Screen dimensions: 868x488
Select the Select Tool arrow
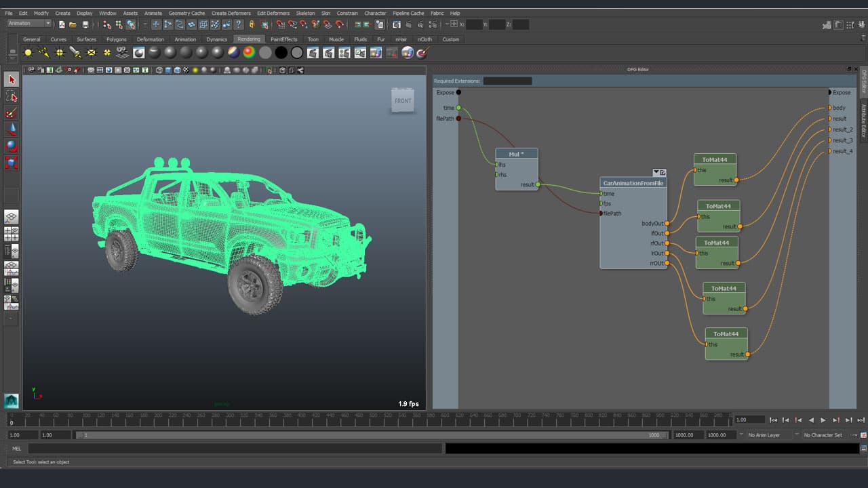pos(11,79)
